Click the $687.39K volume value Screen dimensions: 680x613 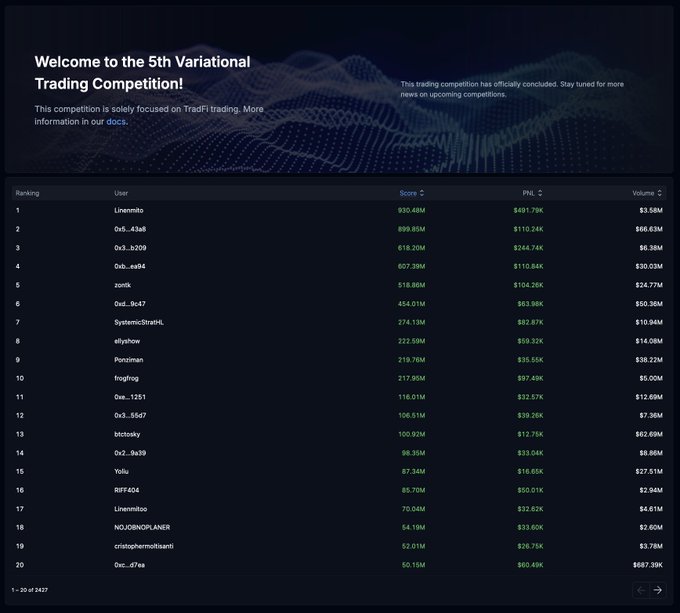(648, 565)
